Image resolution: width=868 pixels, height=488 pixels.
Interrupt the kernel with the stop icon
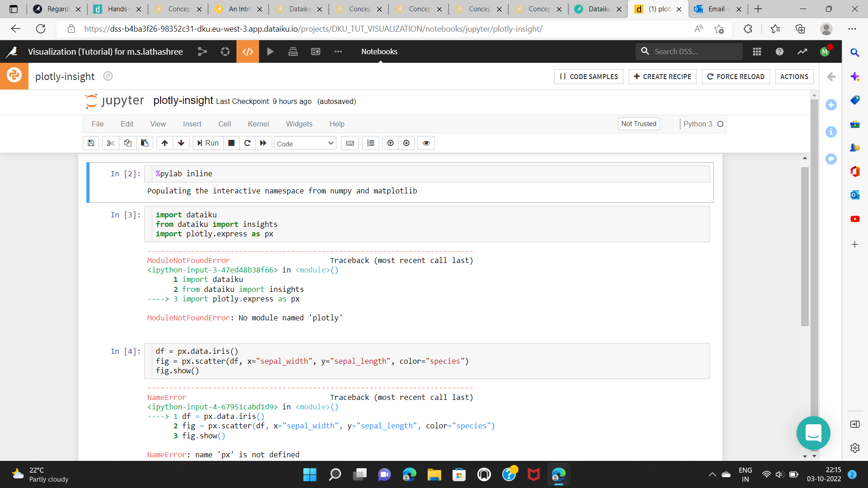[x=231, y=143]
